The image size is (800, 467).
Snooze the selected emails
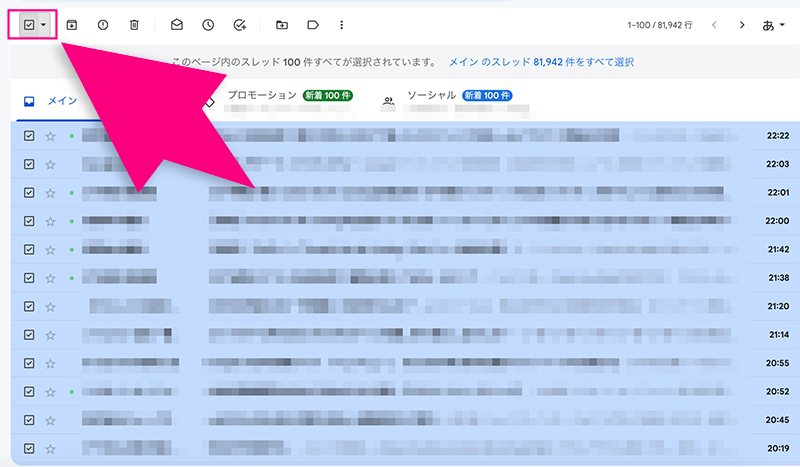click(208, 24)
